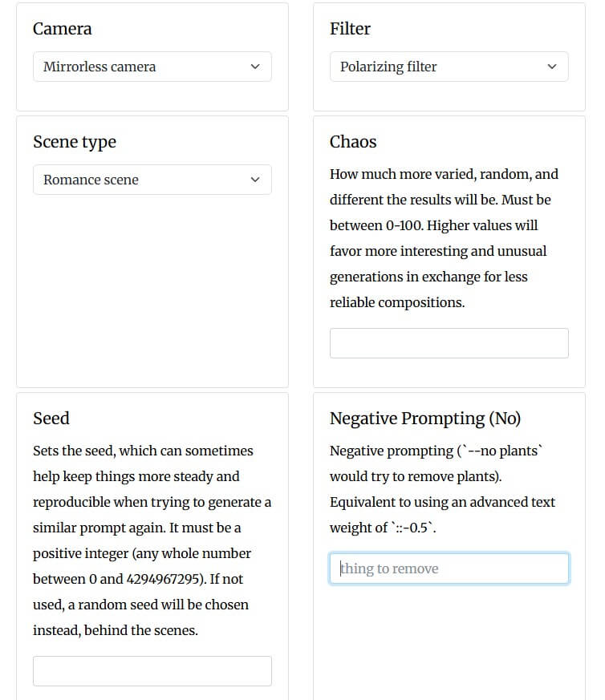Click the Seed number input field
The height and width of the screenshot is (700, 605).
coord(152,671)
